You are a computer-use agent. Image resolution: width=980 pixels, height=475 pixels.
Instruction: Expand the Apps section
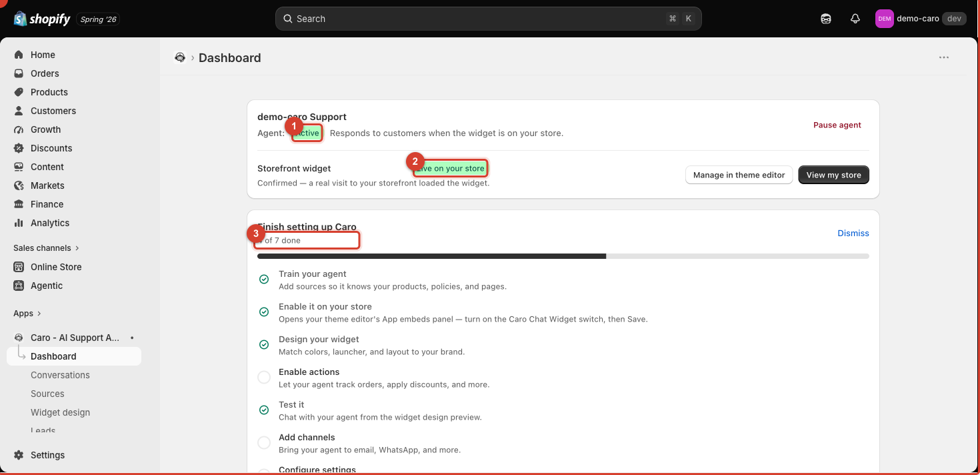click(27, 314)
